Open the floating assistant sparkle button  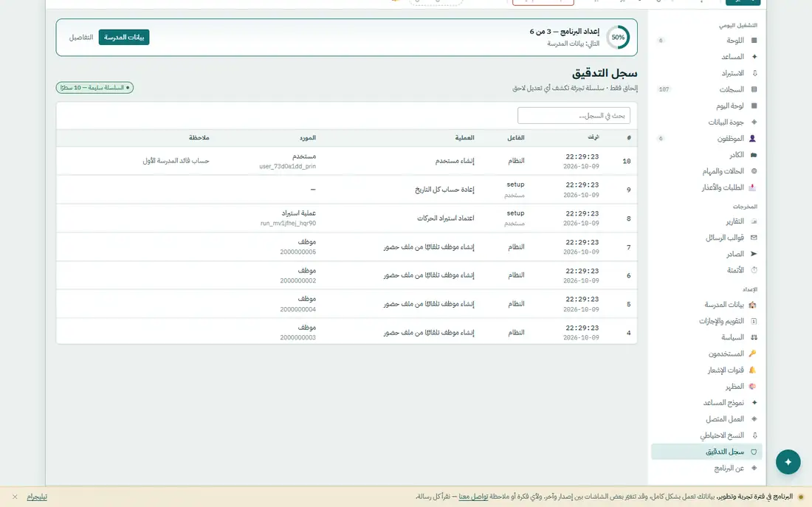[x=788, y=462]
